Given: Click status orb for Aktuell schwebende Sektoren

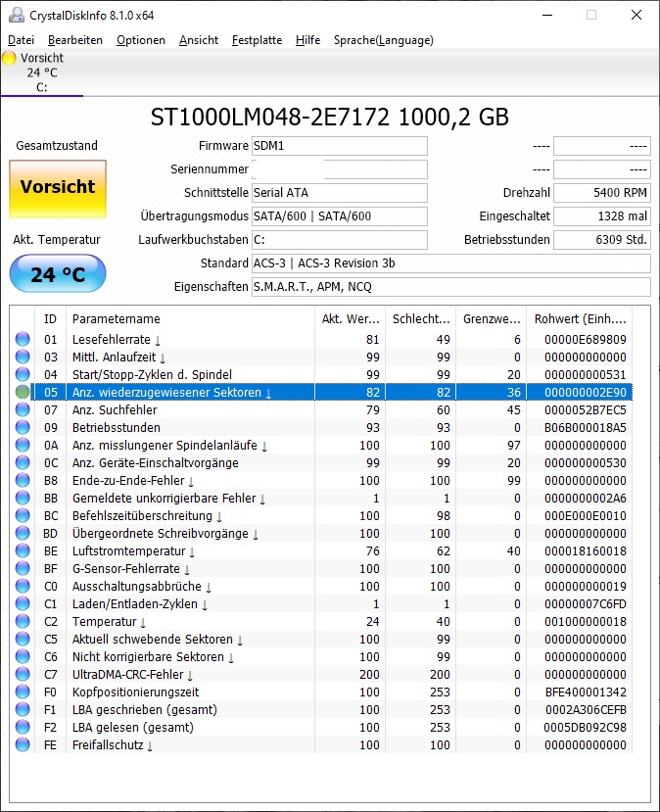Looking at the screenshot, I should point(23,639).
